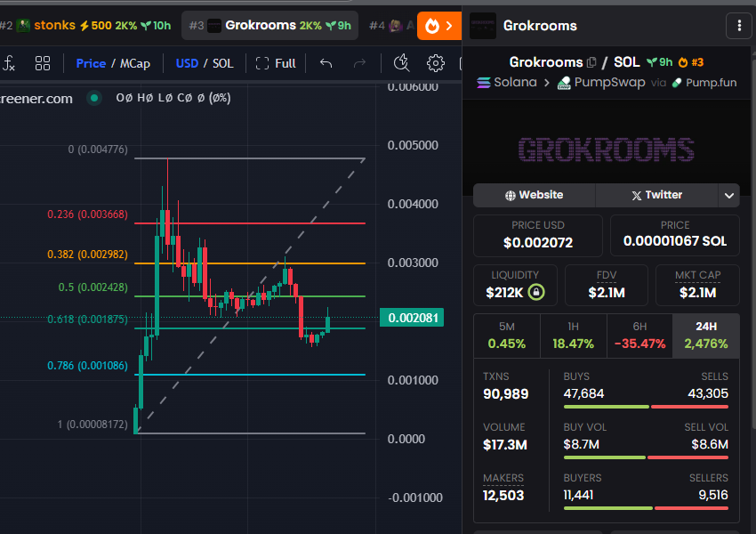Click the 0.786 (0.001086) Fibonacci level label
This screenshot has height=534, width=756.
click(x=87, y=365)
